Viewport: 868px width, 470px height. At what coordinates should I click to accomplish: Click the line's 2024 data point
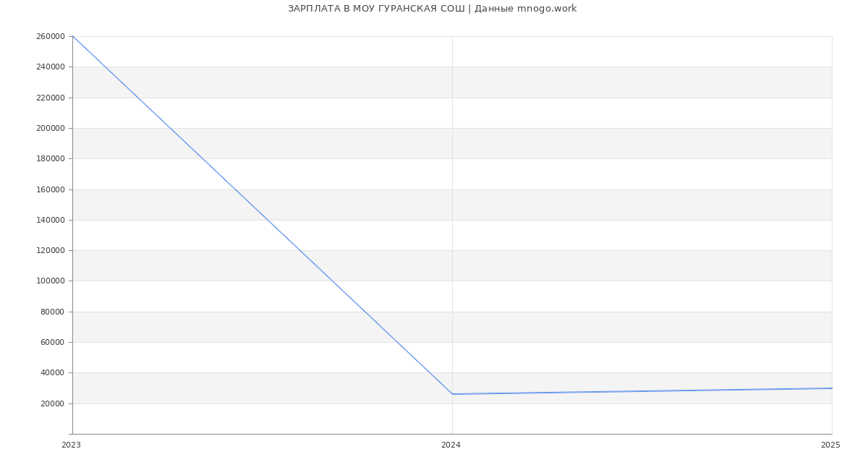click(452, 394)
